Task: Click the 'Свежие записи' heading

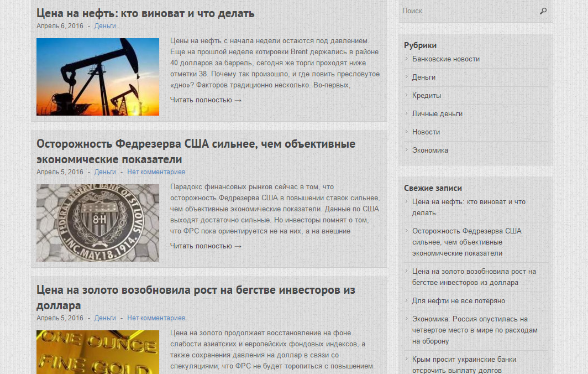Action: [x=433, y=188]
